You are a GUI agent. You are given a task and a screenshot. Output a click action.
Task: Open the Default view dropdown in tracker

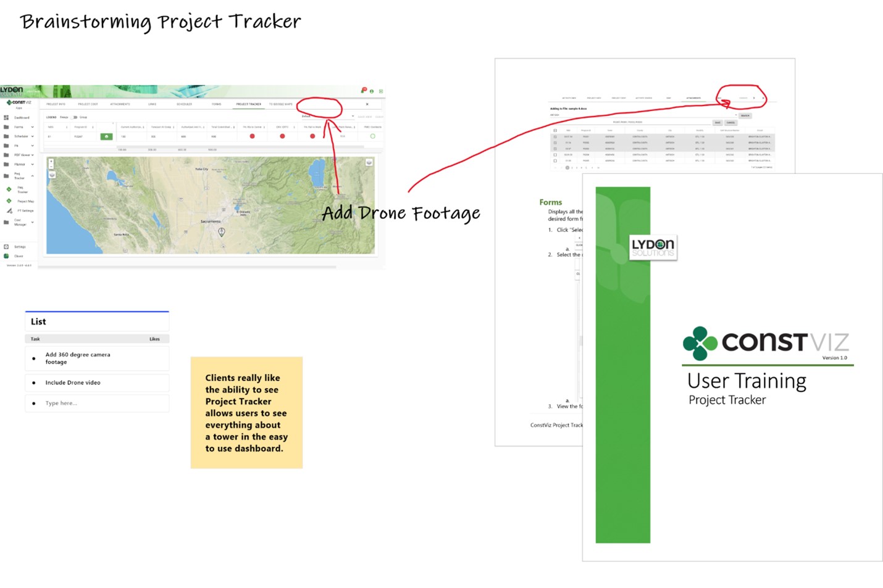(328, 117)
